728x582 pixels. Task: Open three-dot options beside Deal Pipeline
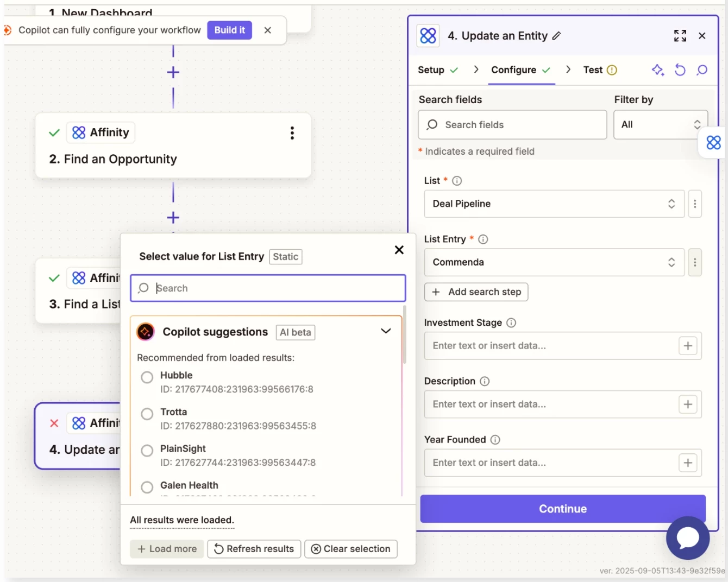click(x=695, y=204)
